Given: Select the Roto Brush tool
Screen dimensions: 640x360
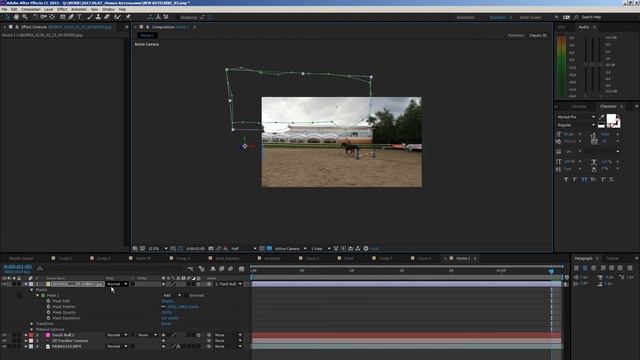Looking at the screenshot, I should click(x=118, y=17).
